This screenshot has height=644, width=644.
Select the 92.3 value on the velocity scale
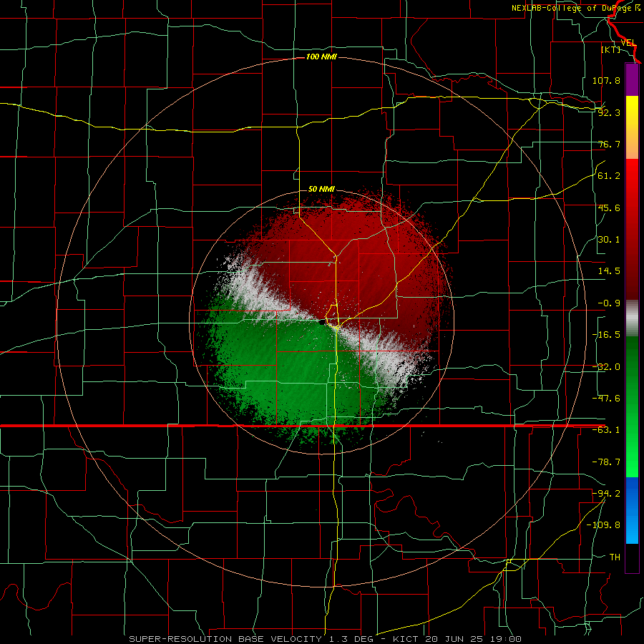[x=609, y=112]
